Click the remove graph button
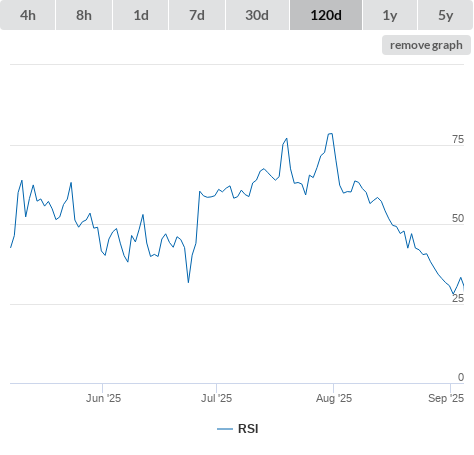 pos(426,45)
